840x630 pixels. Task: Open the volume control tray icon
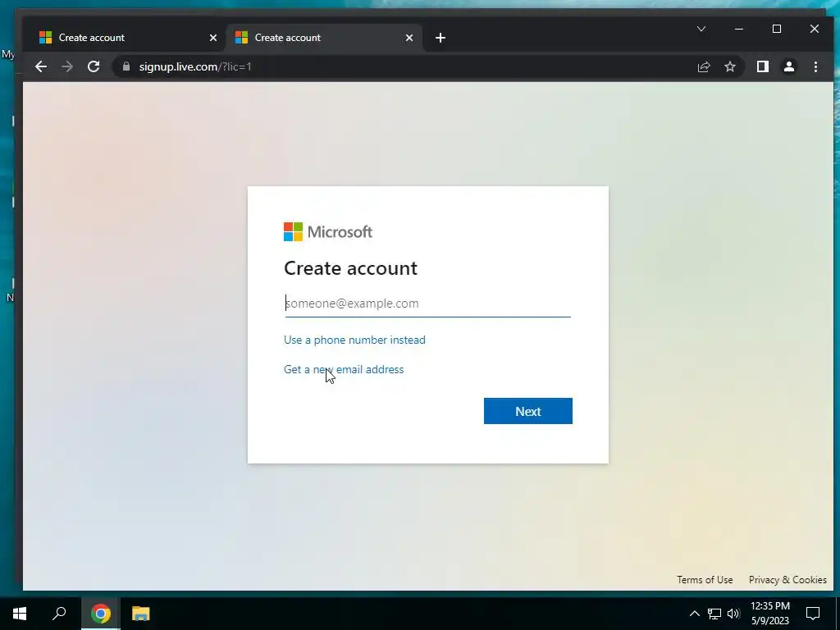tap(733, 614)
